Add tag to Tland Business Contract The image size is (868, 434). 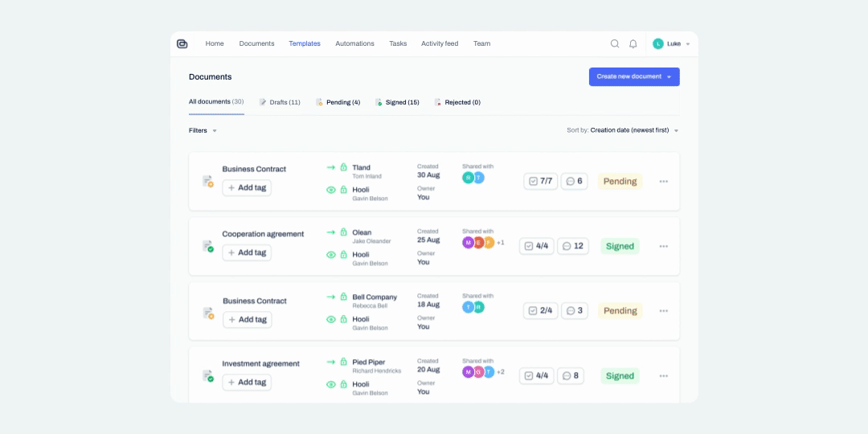[247, 187]
